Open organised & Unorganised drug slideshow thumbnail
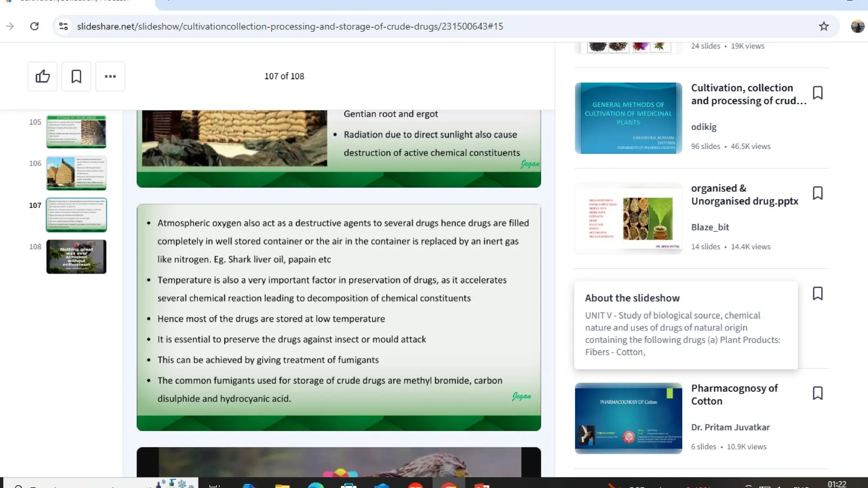This screenshot has height=488, width=868. point(628,218)
